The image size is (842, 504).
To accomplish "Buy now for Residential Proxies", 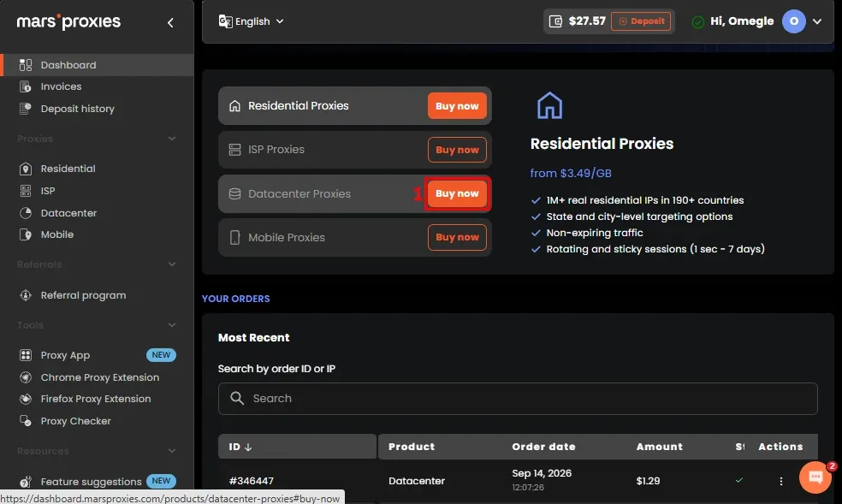I will [x=457, y=106].
